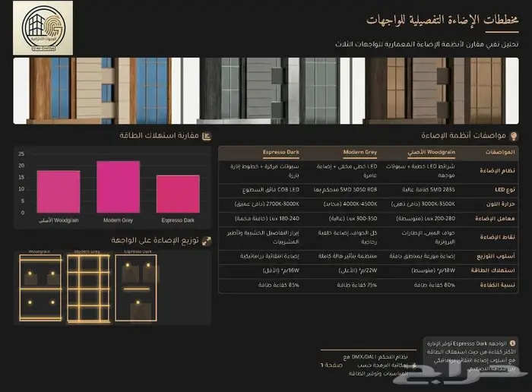Click the استهلاك الطاقة row label
Image resolution: width=532 pixels, height=392 pixels.
pyautogui.click(x=492, y=270)
